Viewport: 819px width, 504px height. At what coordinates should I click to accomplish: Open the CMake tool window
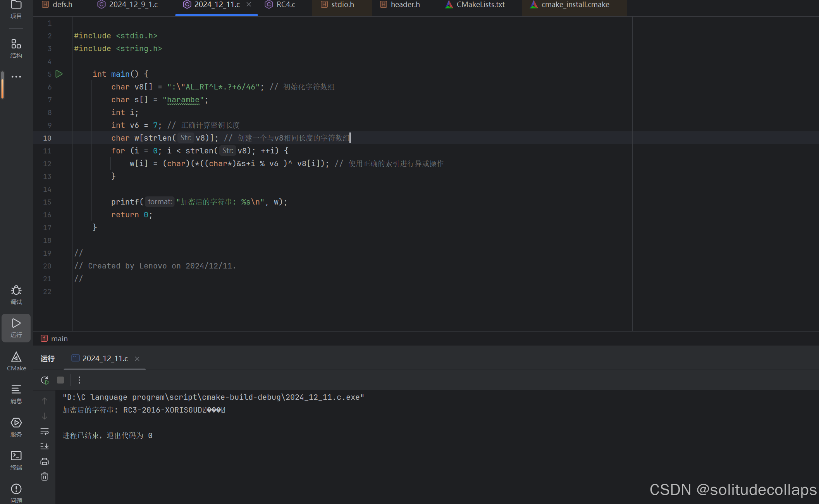coord(16,361)
